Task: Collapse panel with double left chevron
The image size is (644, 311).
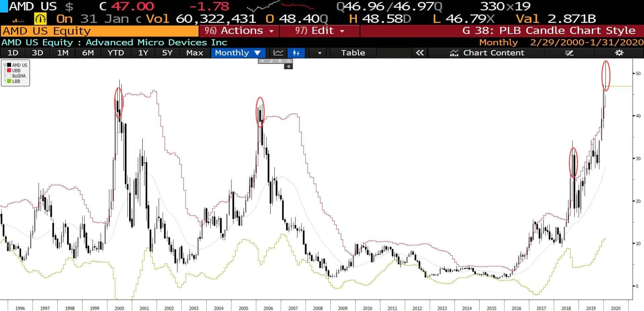Action: click(x=420, y=53)
